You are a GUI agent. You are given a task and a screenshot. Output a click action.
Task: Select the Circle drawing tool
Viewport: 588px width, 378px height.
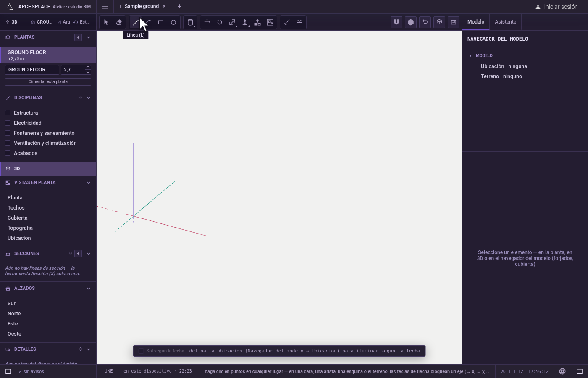click(x=173, y=22)
